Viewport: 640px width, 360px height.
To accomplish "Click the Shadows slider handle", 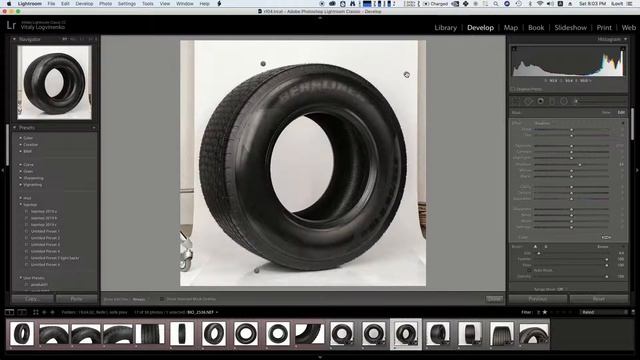I will tap(580, 164).
